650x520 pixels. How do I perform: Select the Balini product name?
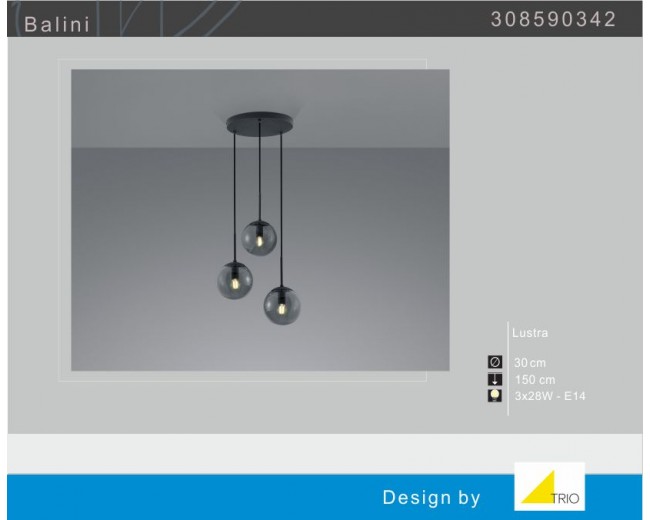pyautogui.click(x=57, y=24)
